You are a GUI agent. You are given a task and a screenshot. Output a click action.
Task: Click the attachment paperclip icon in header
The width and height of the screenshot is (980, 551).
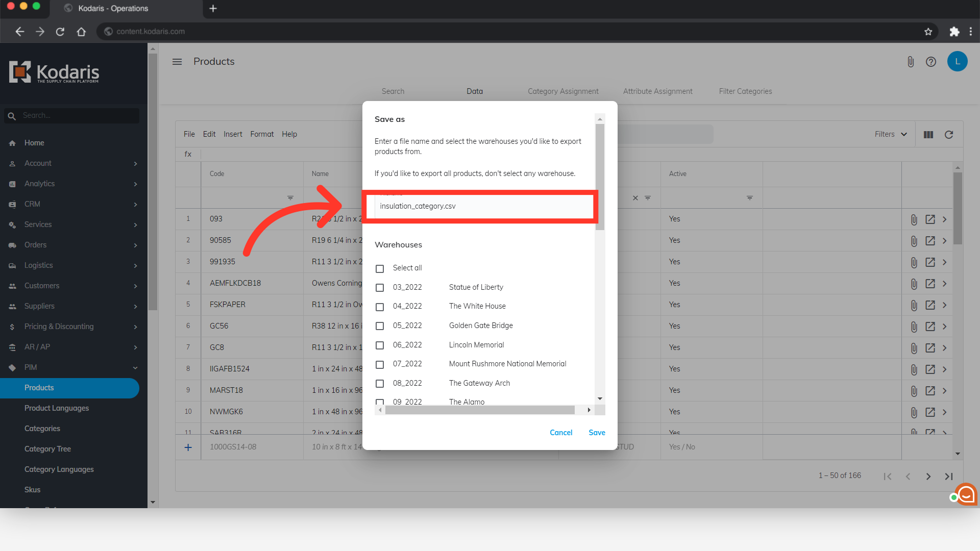[x=910, y=62]
